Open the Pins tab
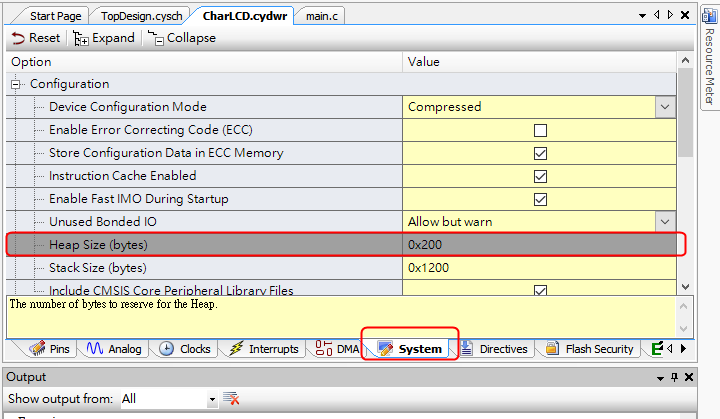 point(51,349)
